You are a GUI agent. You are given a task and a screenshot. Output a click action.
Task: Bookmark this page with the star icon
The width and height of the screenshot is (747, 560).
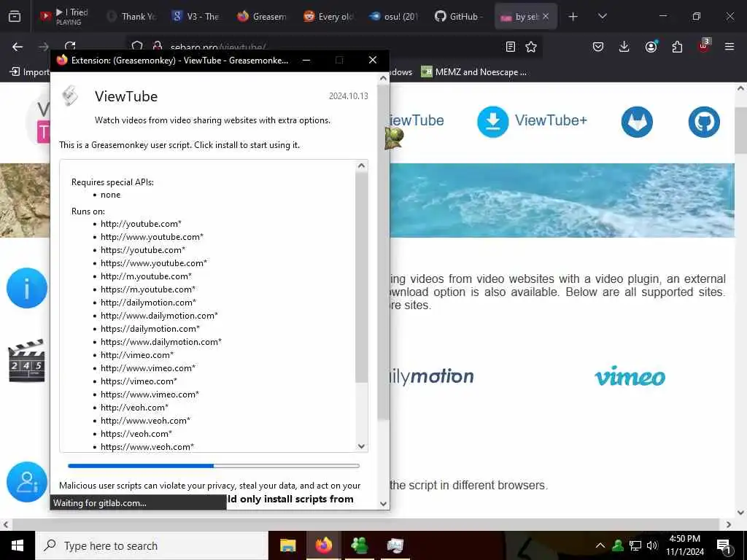pos(531,47)
